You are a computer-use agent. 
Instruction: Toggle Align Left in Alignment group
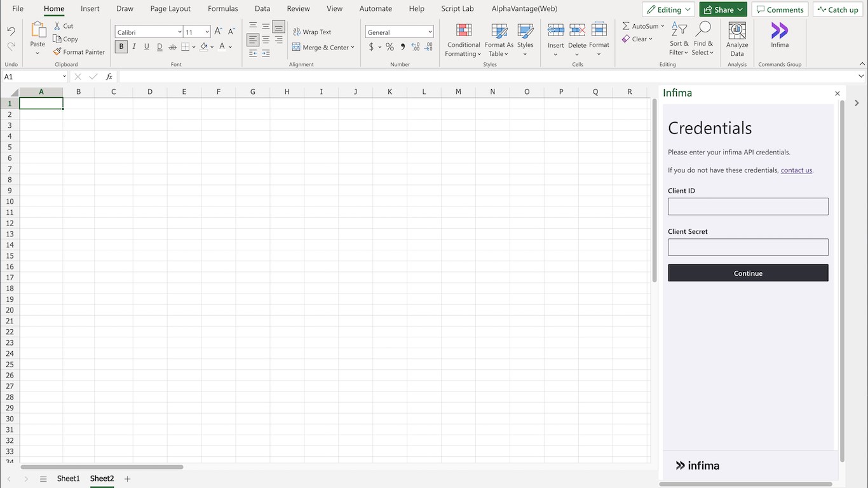254,39
